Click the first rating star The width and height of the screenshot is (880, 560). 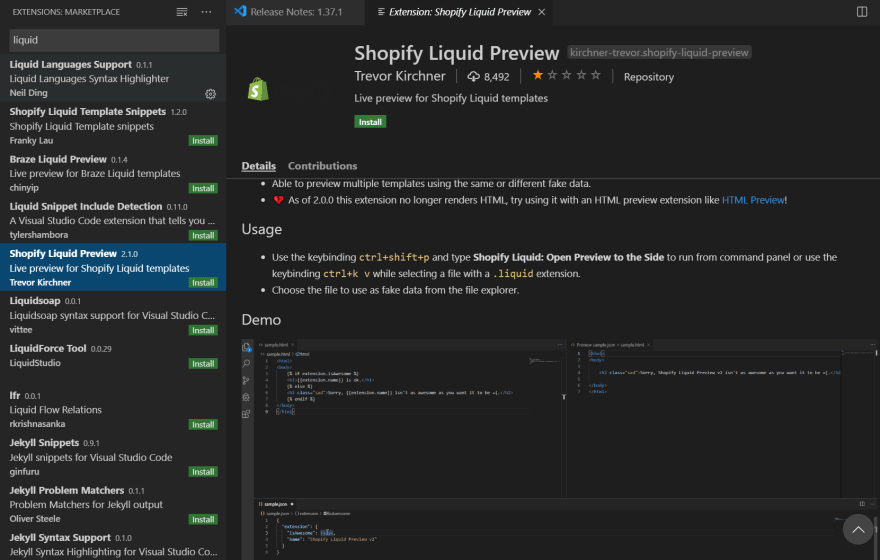pyautogui.click(x=538, y=75)
